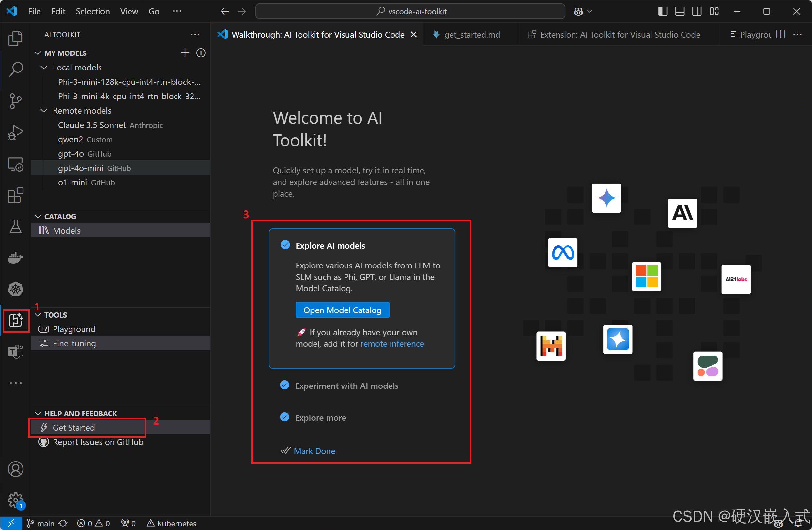Open the Source Control view
The height and width of the screenshot is (530, 812).
click(x=15, y=101)
